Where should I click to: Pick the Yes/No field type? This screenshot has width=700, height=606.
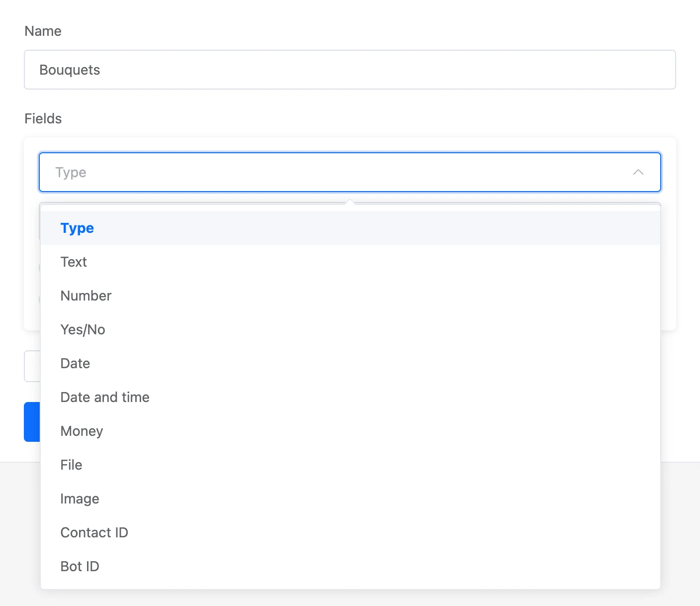coord(350,329)
